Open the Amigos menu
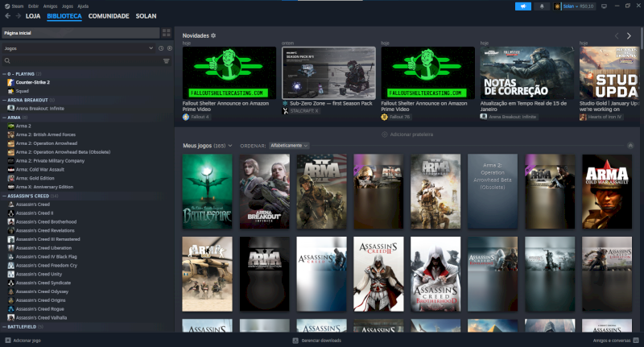 49,6
